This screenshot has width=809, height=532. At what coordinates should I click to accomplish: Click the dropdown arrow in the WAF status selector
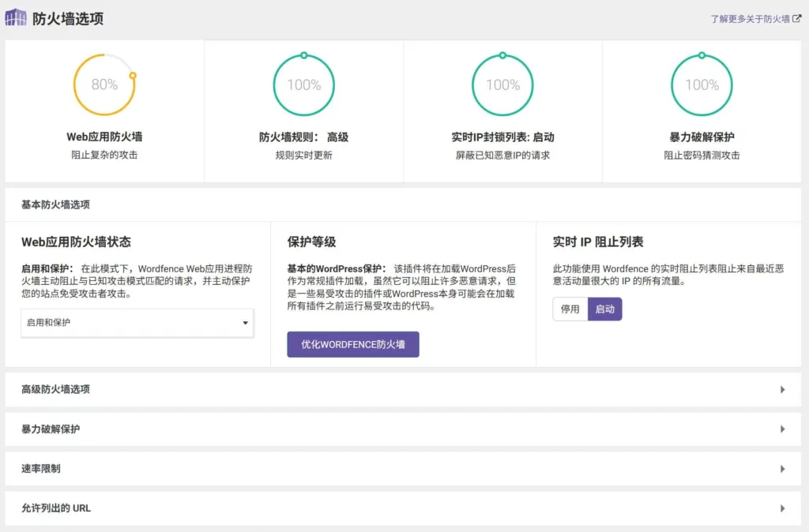click(245, 324)
